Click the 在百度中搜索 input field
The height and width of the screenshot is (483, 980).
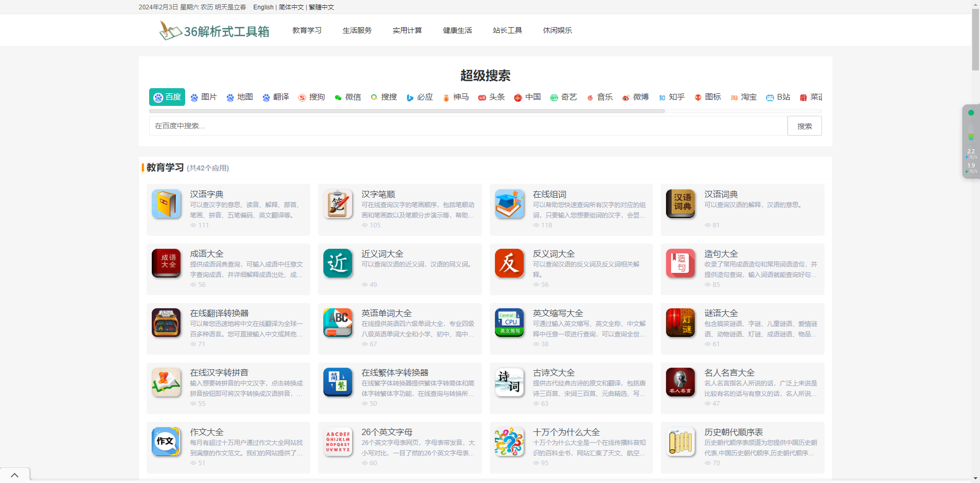point(468,126)
